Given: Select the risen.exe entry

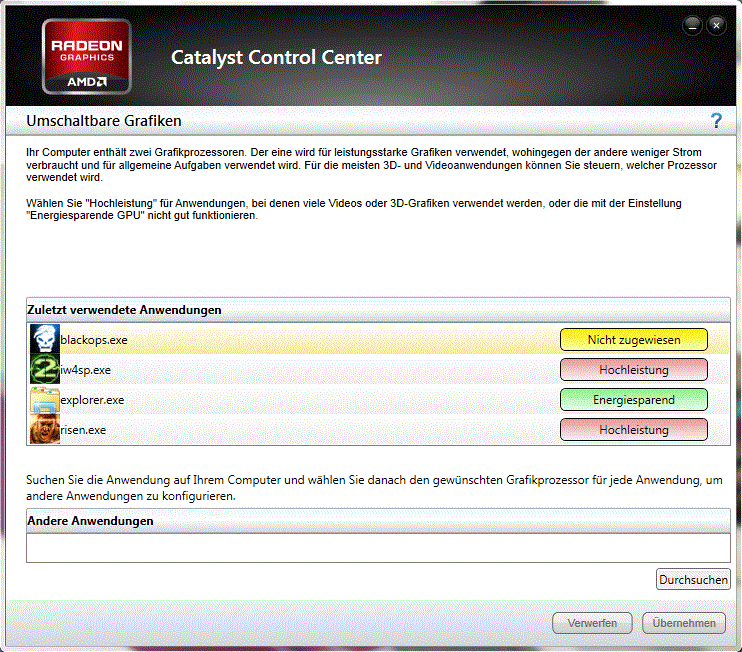Looking at the screenshot, I should point(83,430).
